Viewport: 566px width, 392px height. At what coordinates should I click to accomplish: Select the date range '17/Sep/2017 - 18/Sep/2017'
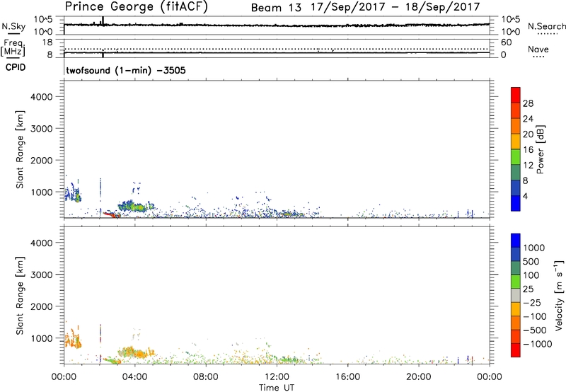pos(395,7)
